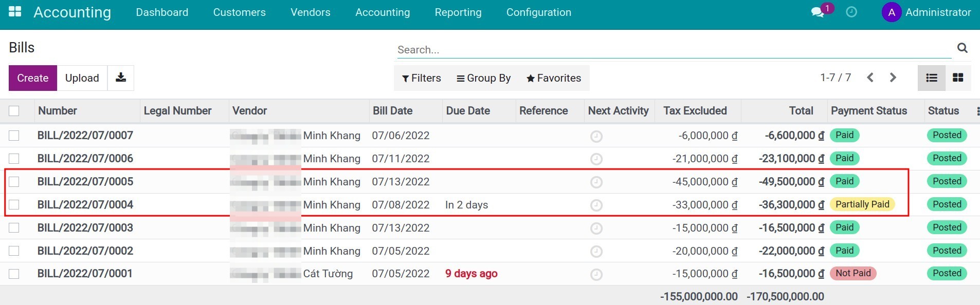Click the search magnifier icon

[x=963, y=48]
